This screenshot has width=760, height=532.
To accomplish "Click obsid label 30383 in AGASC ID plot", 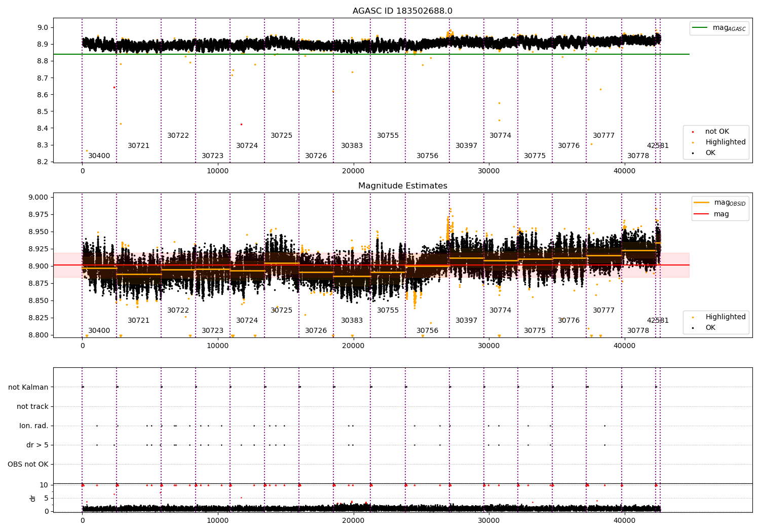I will pyautogui.click(x=352, y=146).
